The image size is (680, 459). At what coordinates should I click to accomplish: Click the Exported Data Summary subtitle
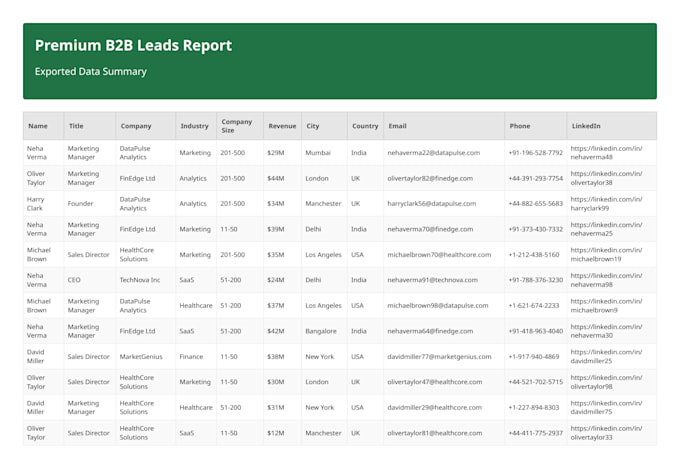tap(91, 72)
